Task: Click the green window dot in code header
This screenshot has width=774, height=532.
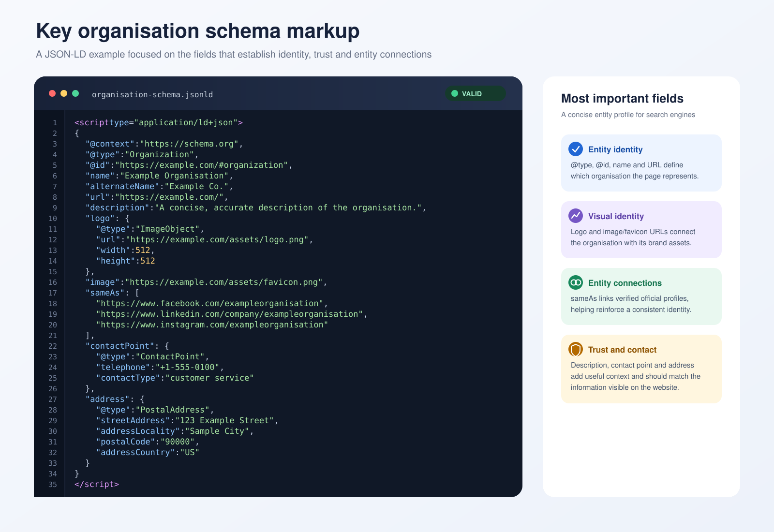Action: coord(75,93)
